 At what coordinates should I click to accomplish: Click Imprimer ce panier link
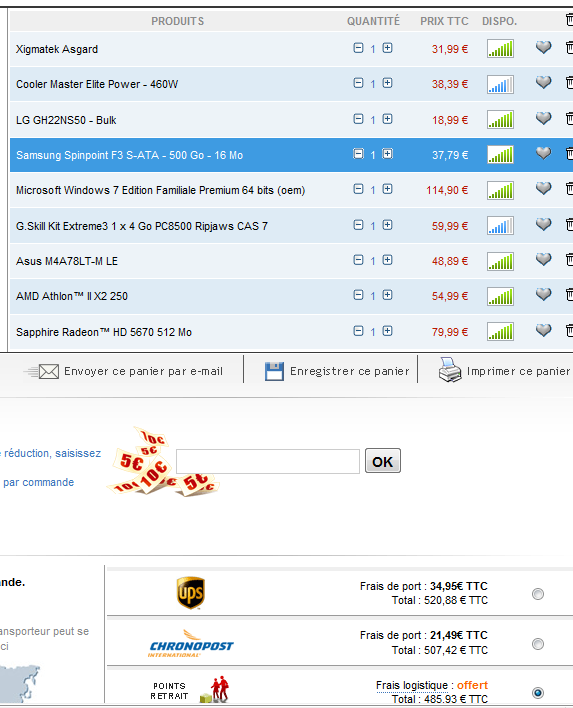tap(518, 371)
